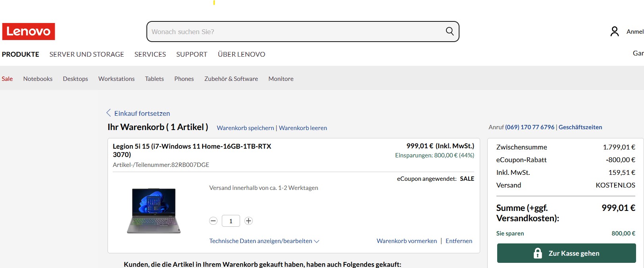The height and width of the screenshot is (268, 644).
Task: Open the Legion 5i laptop thumbnail
Action: 154,211
